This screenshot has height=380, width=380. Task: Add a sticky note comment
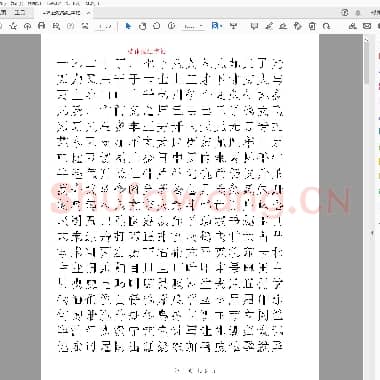point(254,26)
